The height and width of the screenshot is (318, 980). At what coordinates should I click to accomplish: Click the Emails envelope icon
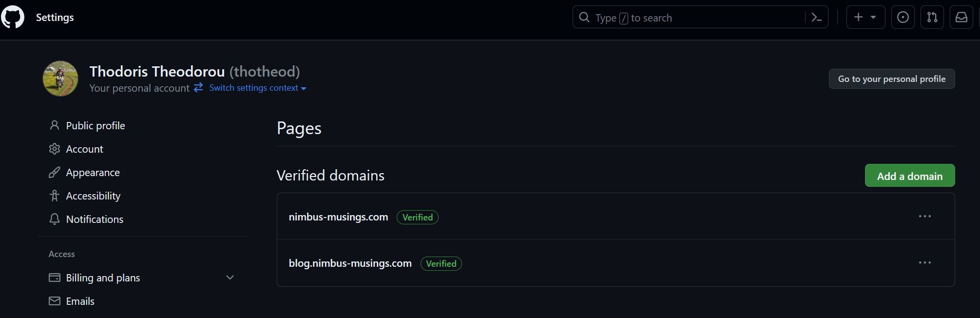tap(55, 301)
